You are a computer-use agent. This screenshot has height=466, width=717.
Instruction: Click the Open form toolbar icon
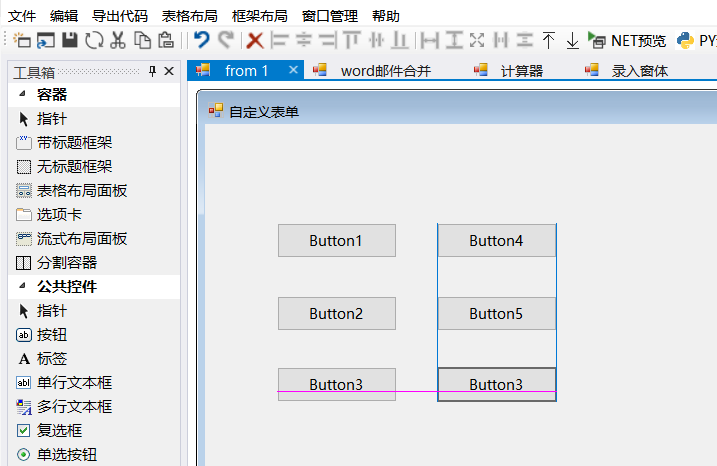coord(46,40)
